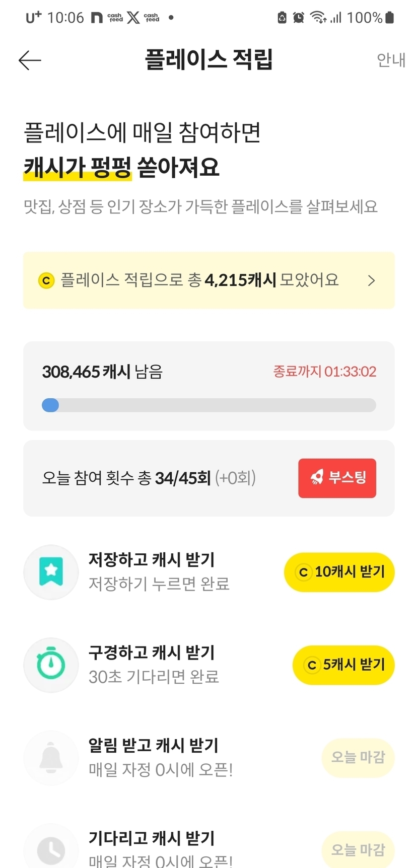Open the 안내 info link
418x868 pixels.
coord(391,60)
